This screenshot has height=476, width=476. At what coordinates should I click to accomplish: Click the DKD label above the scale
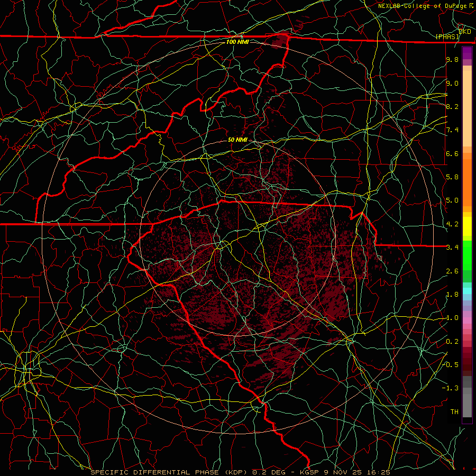pos(465,31)
